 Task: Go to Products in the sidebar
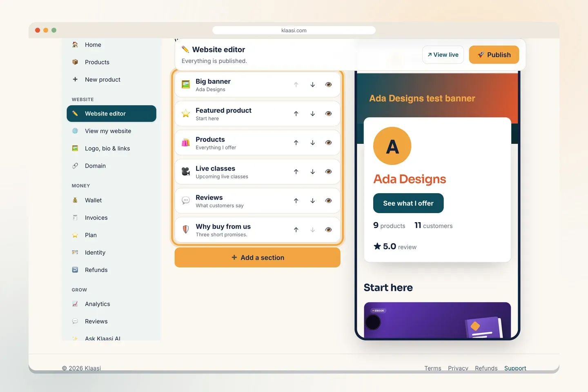coord(111,62)
